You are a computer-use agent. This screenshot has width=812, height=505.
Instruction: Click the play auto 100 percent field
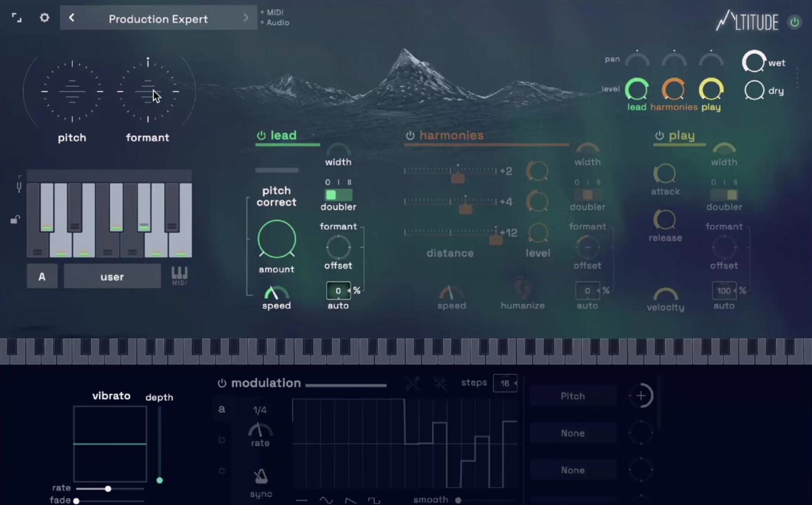724,291
